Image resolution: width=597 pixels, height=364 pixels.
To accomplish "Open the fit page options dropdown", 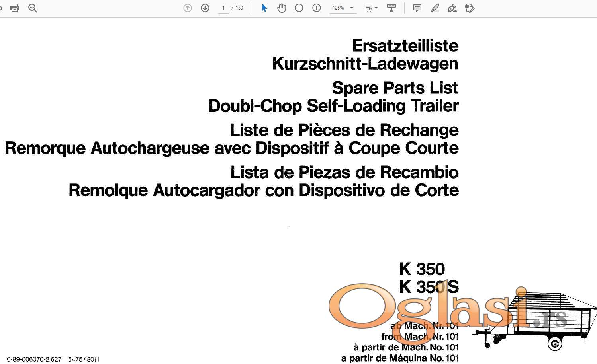I will pyautogui.click(x=371, y=8).
